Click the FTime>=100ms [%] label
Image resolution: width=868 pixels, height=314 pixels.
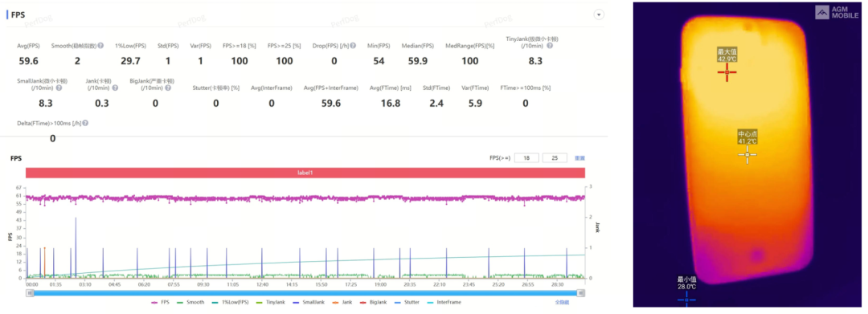(526, 88)
